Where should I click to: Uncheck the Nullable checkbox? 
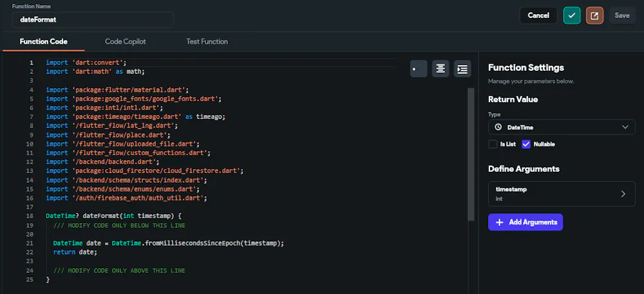click(526, 144)
